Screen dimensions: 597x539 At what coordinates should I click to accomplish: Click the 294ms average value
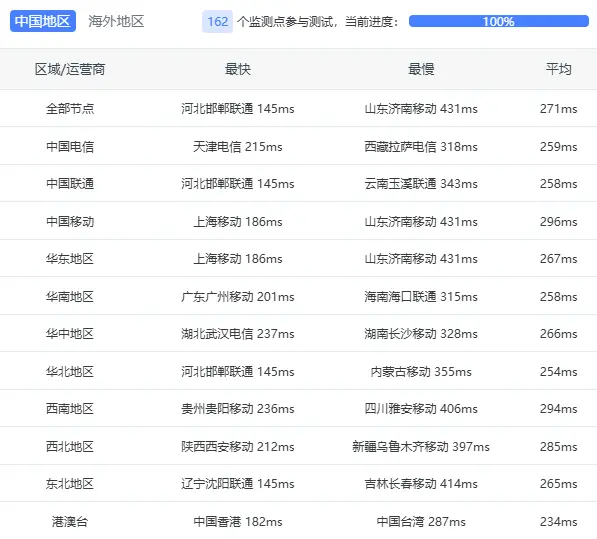coord(559,409)
